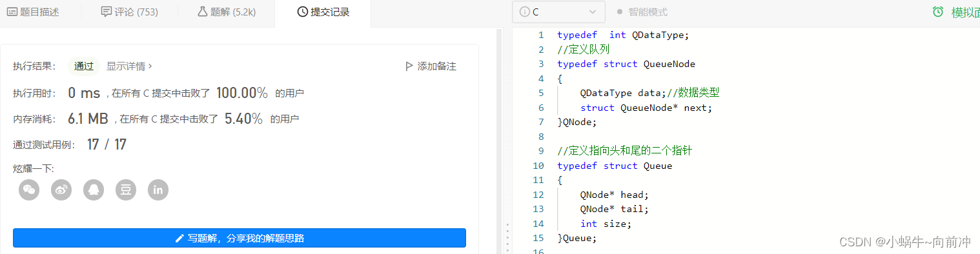Click line number 10 in gutter
The image size is (980, 254).
pyautogui.click(x=539, y=166)
